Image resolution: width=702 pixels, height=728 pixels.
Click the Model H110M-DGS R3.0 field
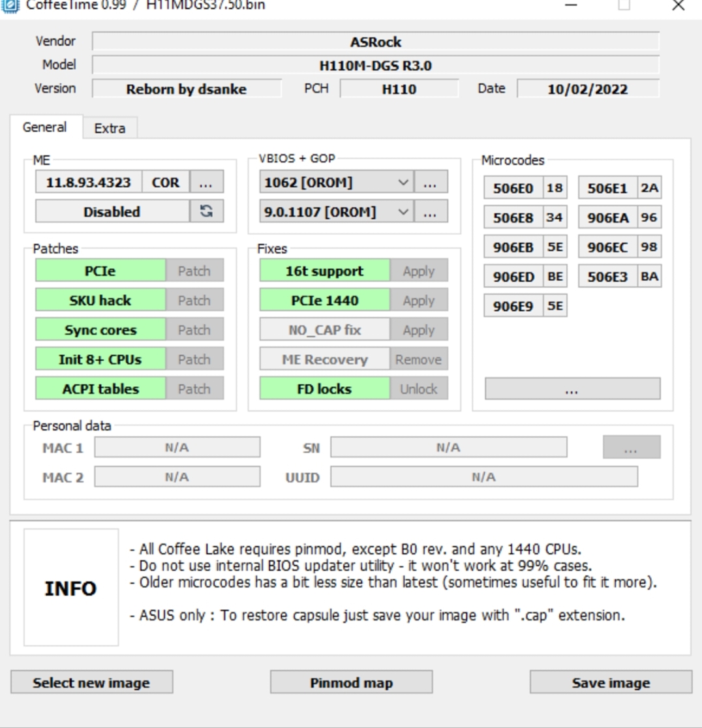[x=376, y=65]
